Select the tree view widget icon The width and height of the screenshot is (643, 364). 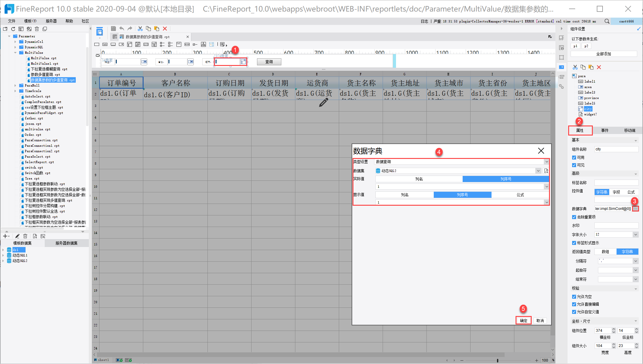[x=203, y=44]
